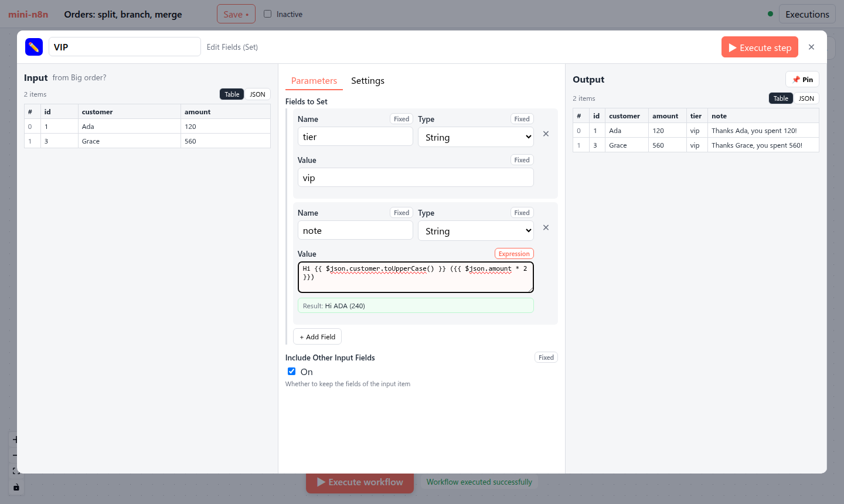The height and width of the screenshot is (504, 844).
Task: Click the workflow title 'Orders: split, branch, merge'
Action: point(123,14)
